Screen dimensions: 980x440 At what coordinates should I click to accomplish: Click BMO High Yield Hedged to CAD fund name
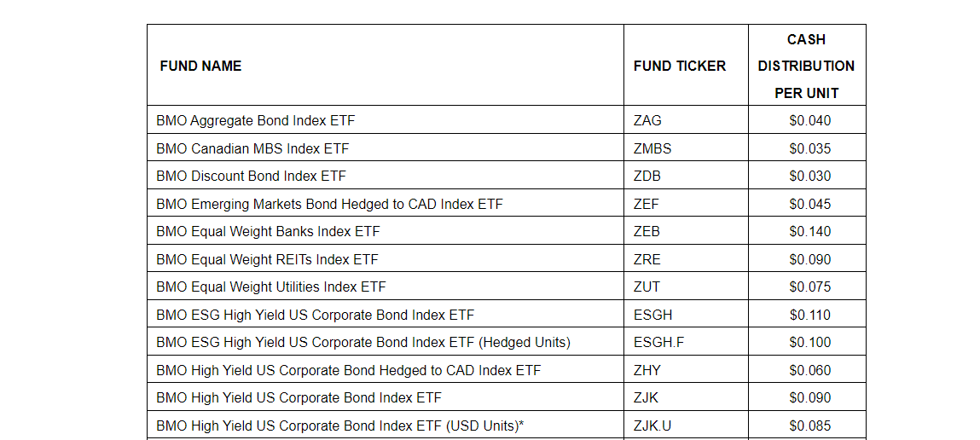pos(348,370)
